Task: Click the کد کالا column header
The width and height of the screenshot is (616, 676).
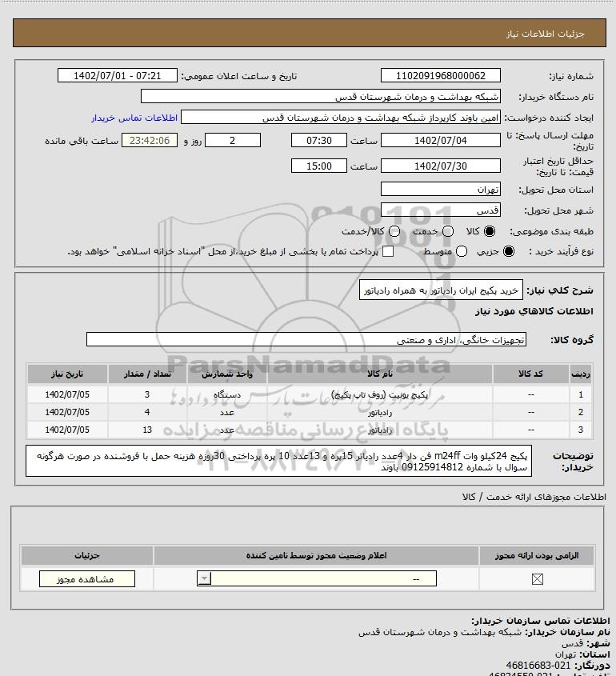Action: click(530, 374)
